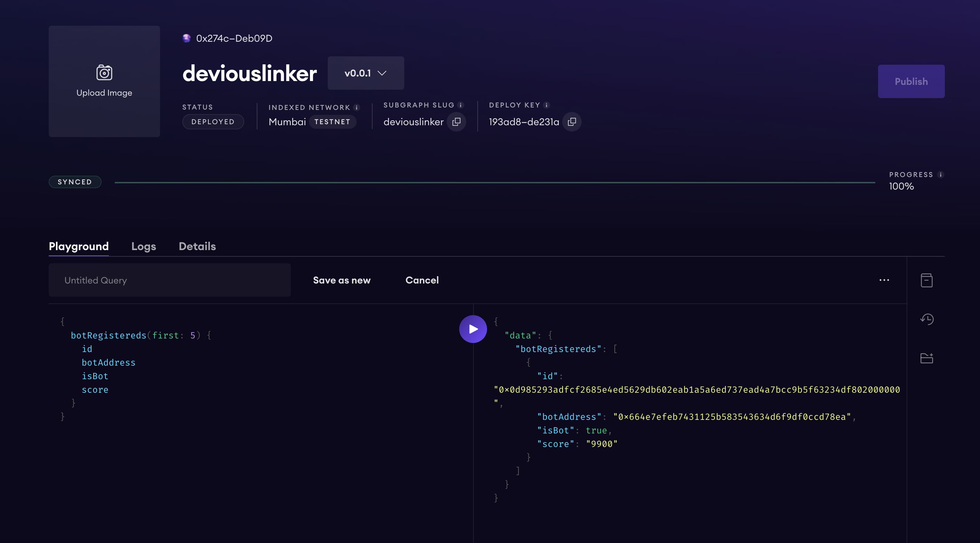Open the version dropdown v0.0.1
The width and height of the screenshot is (980, 543).
(x=366, y=73)
